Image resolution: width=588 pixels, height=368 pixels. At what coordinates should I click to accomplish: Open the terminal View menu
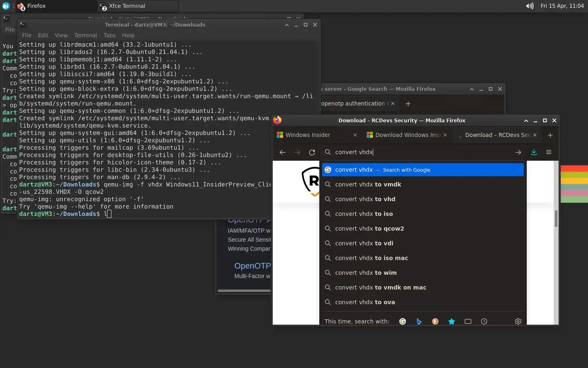tap(61, 35)
